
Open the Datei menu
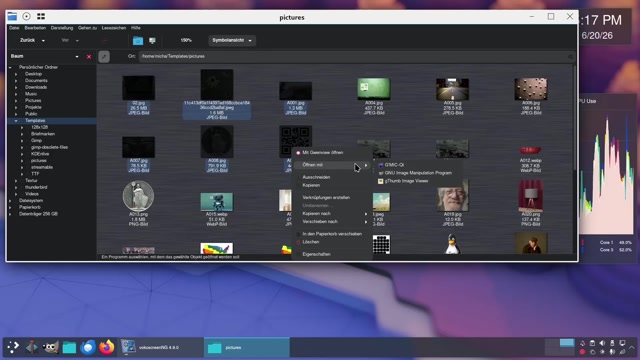(14, 28)
